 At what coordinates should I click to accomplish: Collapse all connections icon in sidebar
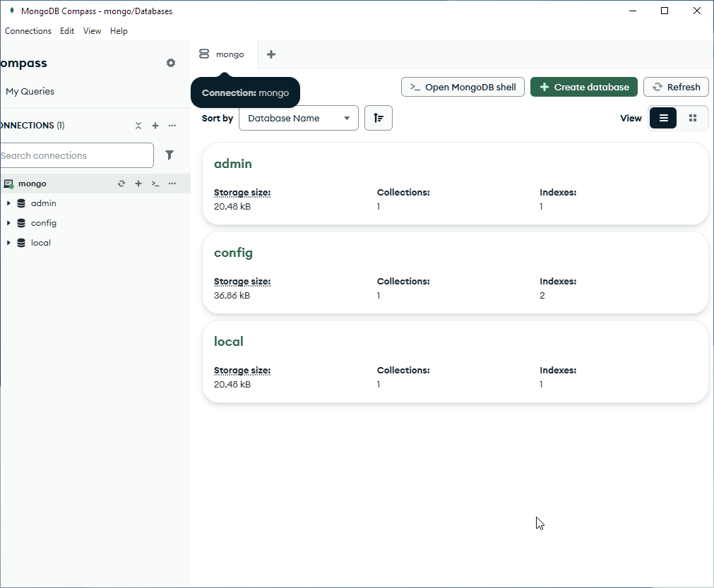(x=138, y=126)
